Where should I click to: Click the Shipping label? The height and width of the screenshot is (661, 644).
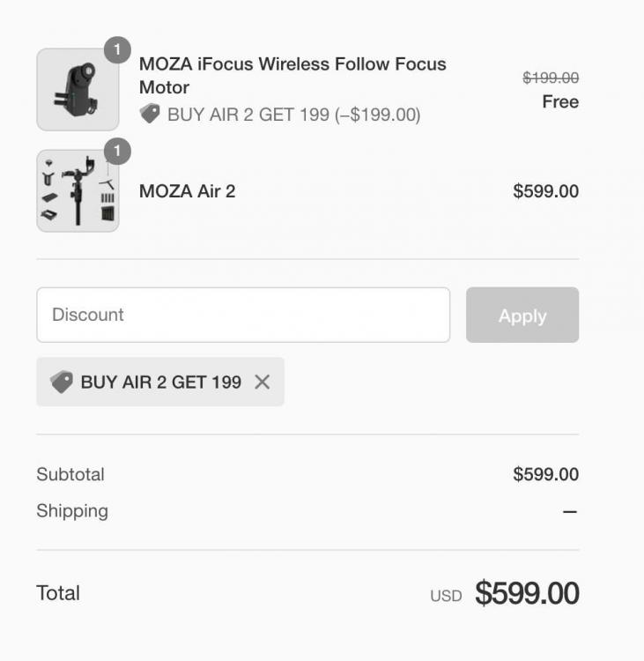[x=72, y=511]
